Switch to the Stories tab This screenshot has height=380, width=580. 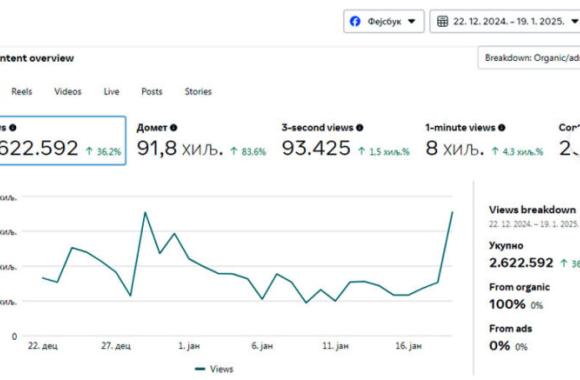tap(198, 91)
